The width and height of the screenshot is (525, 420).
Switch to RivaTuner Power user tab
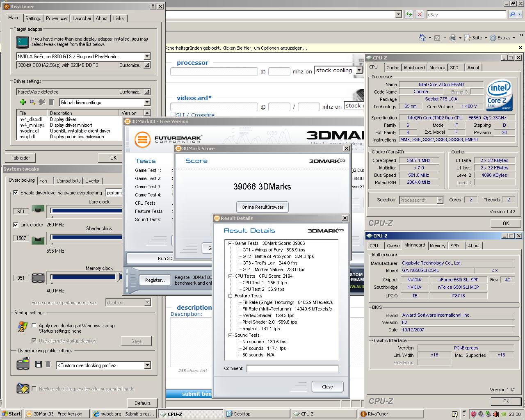[57, 18]
